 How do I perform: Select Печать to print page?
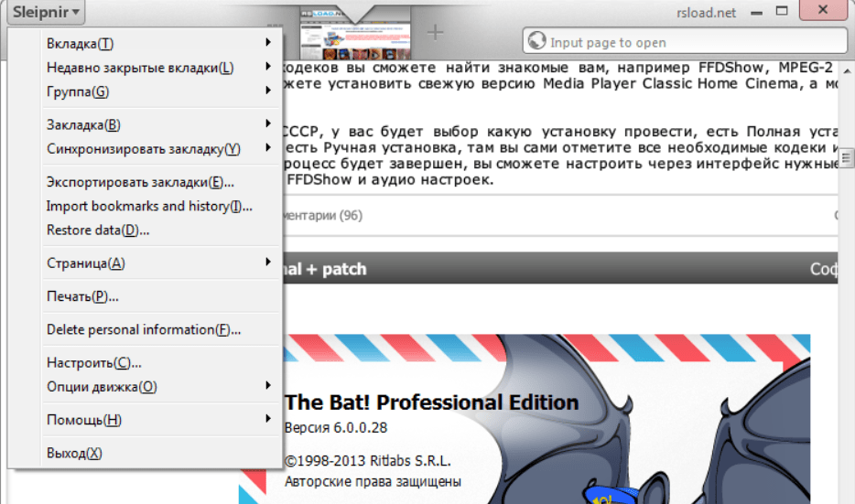tap(82, 296)
